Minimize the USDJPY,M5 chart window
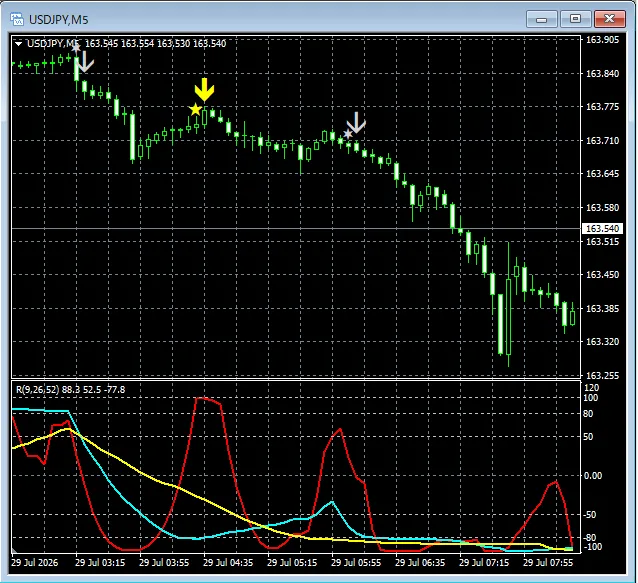 point(542,19)
